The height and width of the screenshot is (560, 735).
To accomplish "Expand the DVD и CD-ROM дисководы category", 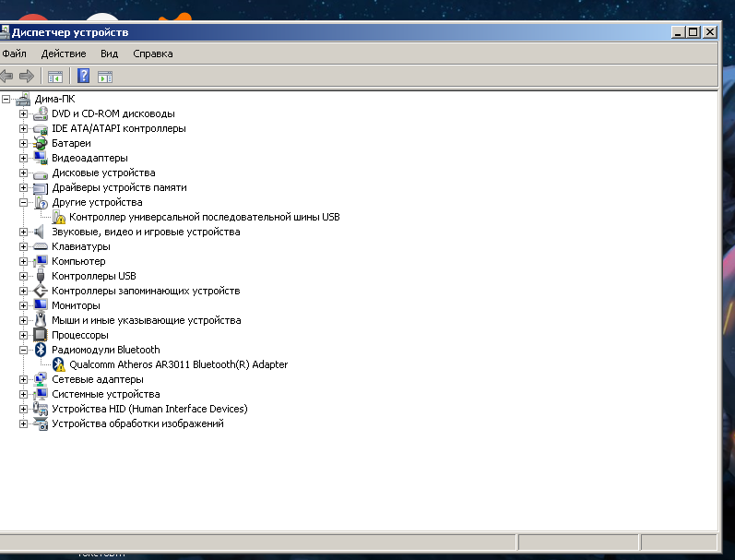I will coord(24,113).
